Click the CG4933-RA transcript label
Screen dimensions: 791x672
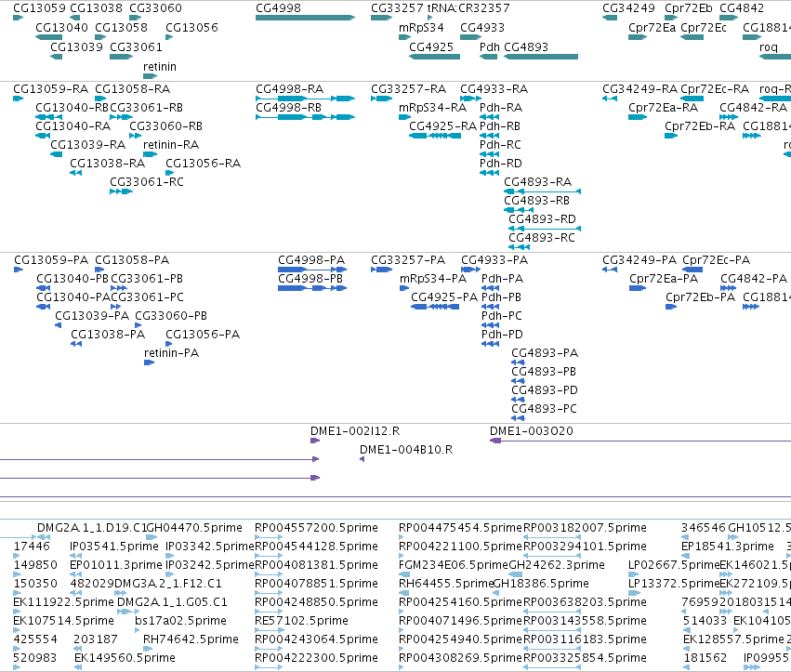tap(494, 89)
